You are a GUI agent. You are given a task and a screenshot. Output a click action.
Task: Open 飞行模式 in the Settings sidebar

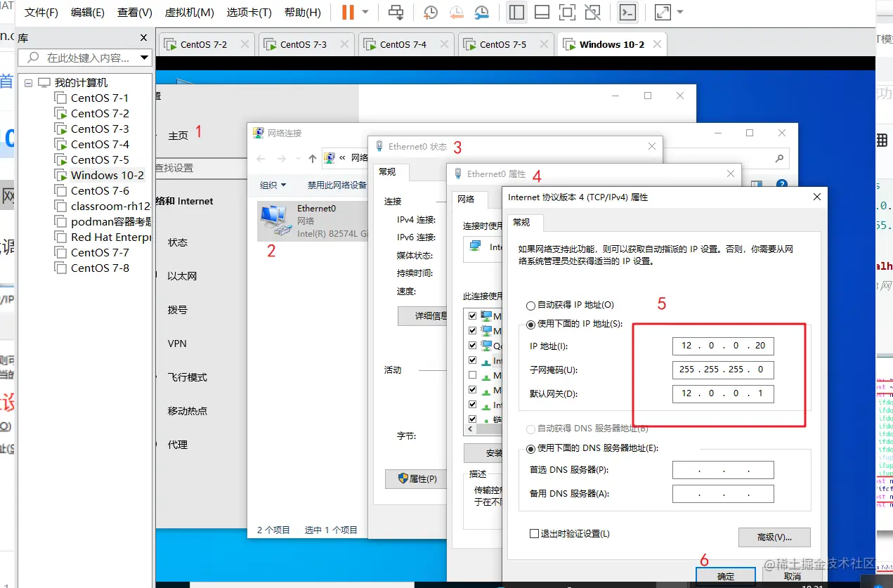tap(187, 377)
